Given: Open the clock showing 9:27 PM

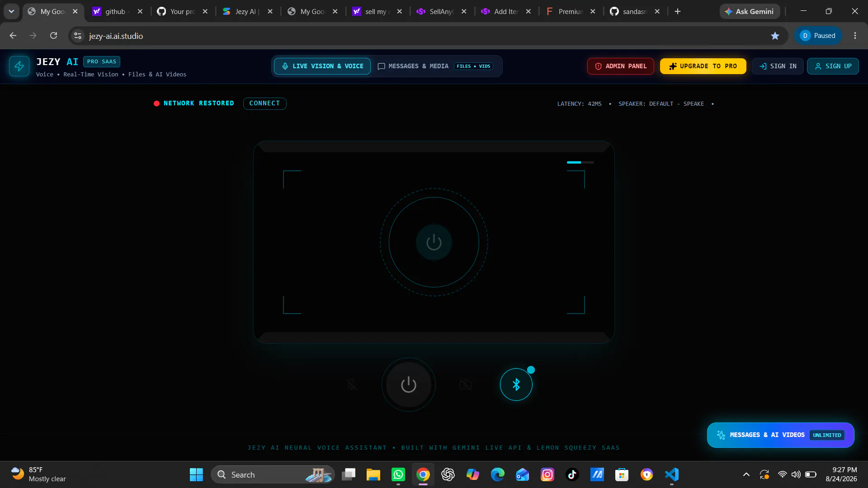Looking at the screenshot, I should point(841,474).
